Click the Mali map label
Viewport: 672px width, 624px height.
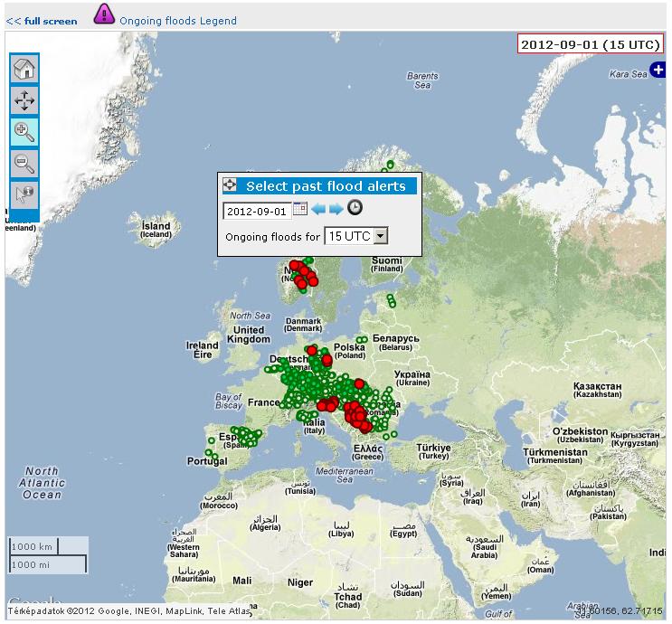click(242, 581)
